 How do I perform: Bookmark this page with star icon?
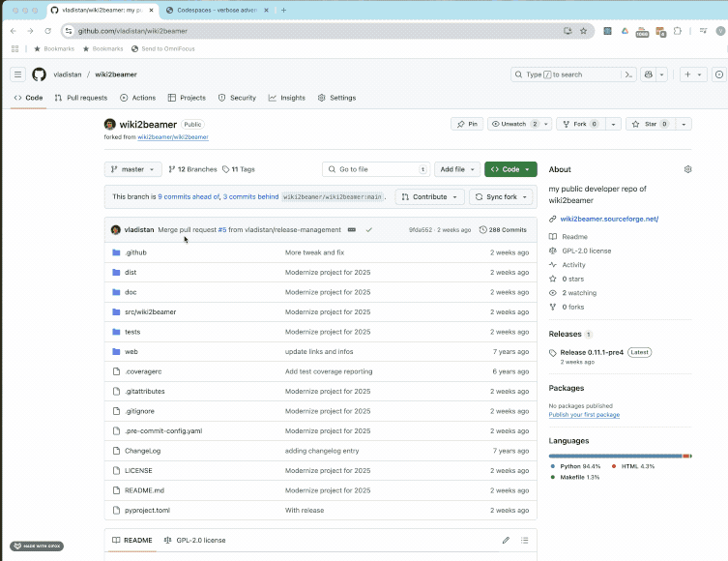point(584,31)
